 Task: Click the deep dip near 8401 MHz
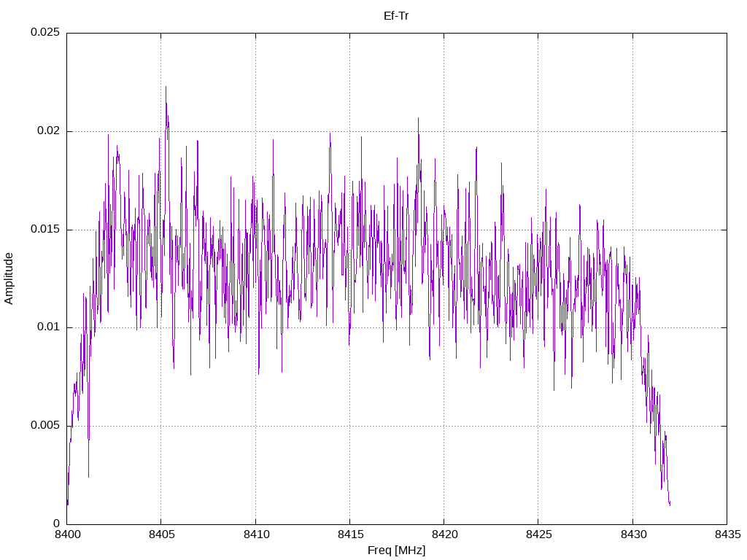click(x=88, y=475)
